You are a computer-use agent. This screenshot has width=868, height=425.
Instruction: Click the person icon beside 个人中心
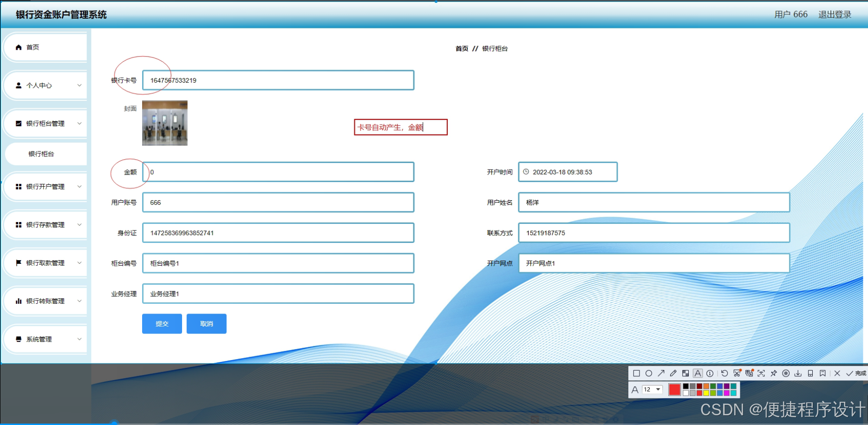[x=19, y=85]
